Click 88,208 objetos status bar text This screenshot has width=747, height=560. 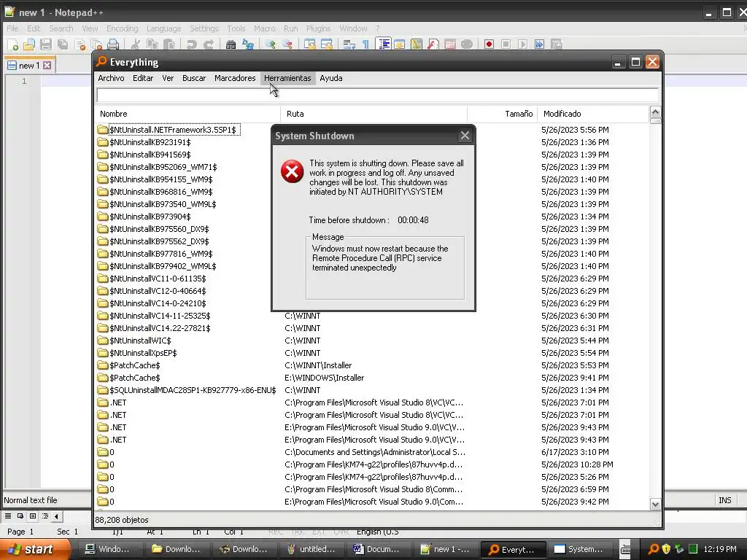(122, 520)
